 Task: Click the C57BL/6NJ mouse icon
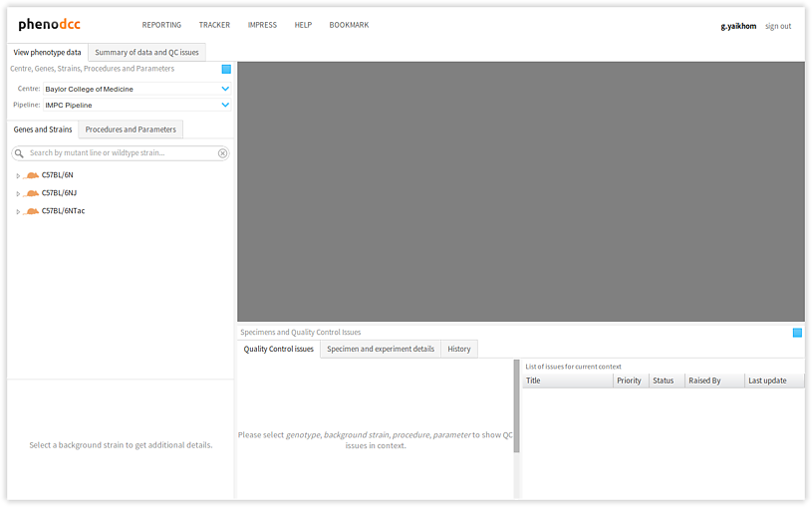[32, 193]
